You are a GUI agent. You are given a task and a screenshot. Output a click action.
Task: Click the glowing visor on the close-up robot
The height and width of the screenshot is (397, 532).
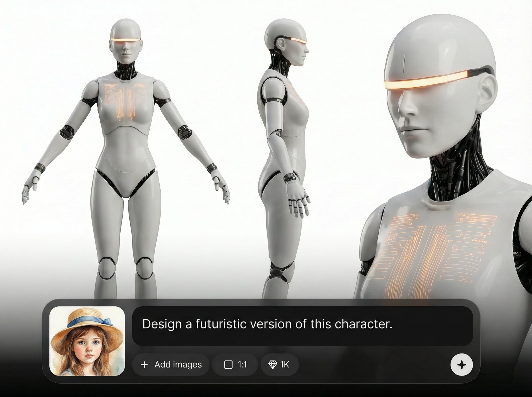(426, 82)
